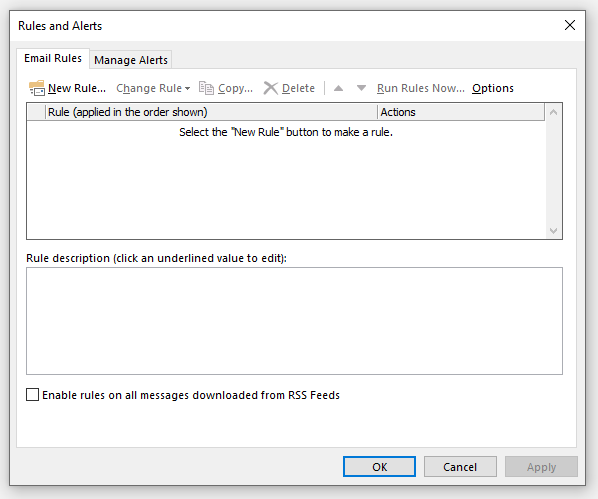Move rule up with the up arrow

point(338,89)
